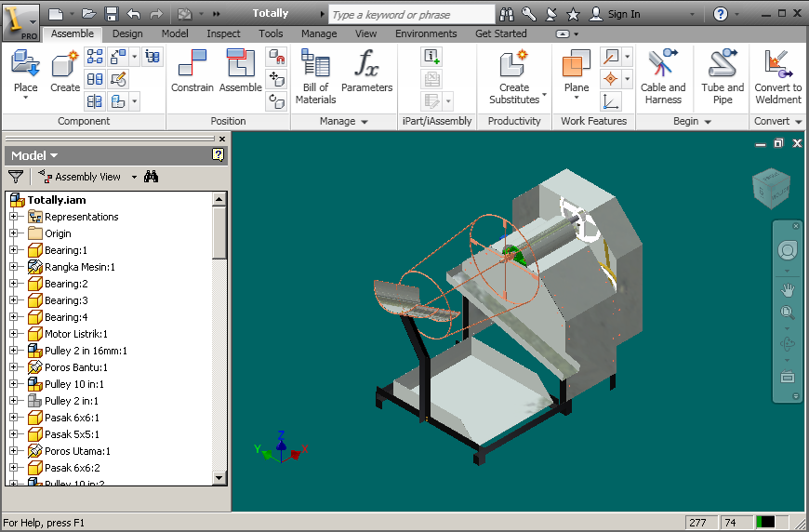Open Bill of Materials

point(315,76)
